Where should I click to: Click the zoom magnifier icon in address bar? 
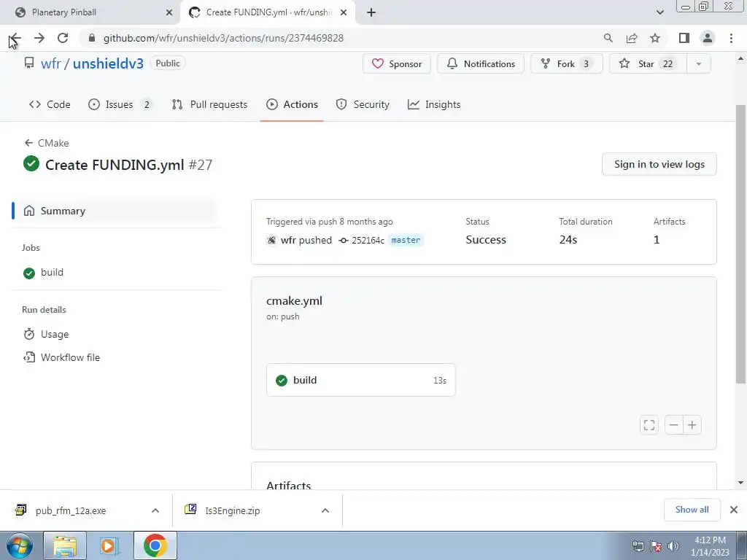(x=608, y=38)
